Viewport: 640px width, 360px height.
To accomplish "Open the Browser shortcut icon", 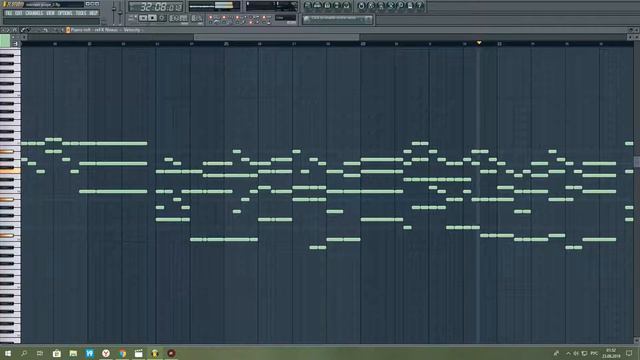I will [337, 5].
